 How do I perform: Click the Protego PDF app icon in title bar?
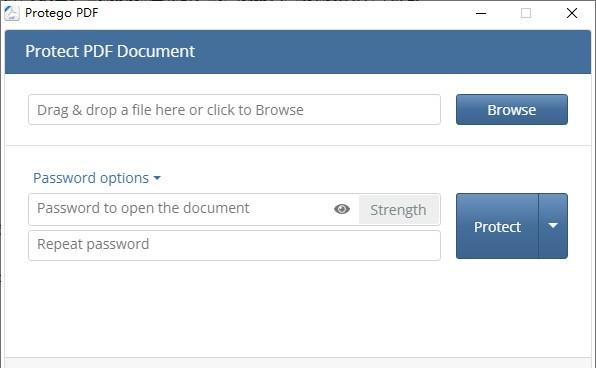tap(11, 13)
